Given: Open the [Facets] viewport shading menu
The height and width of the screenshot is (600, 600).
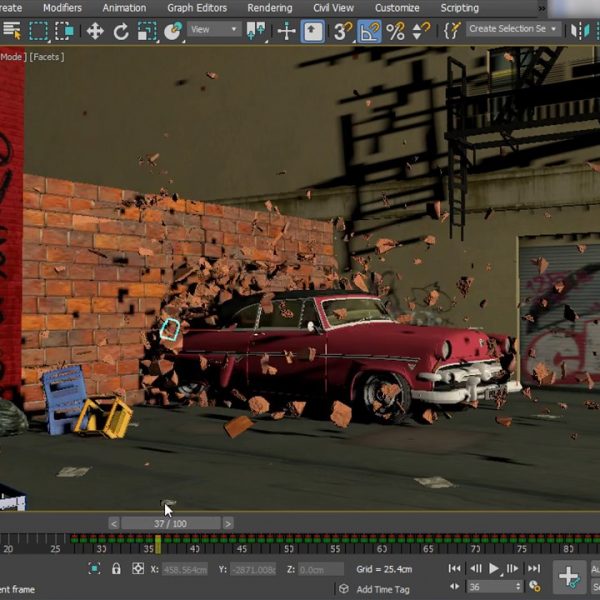Looking at the screenshot, I should (x=47, y=57).
